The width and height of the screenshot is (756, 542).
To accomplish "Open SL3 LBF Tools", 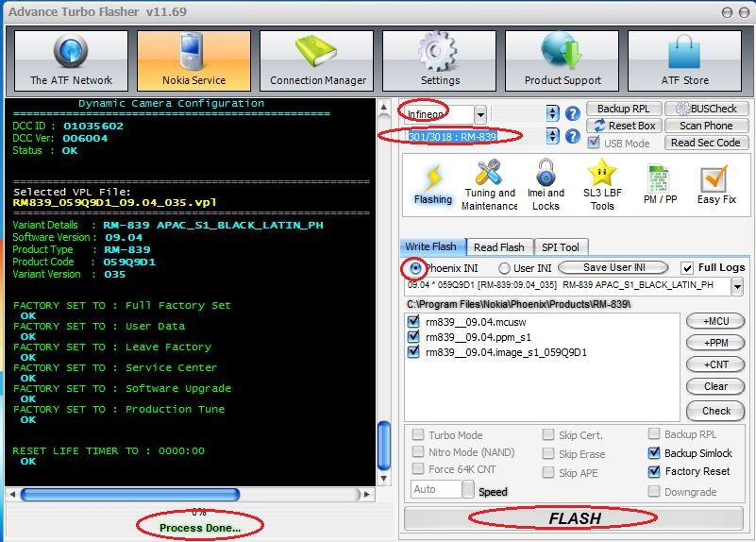I will click(x=602, y=183).
